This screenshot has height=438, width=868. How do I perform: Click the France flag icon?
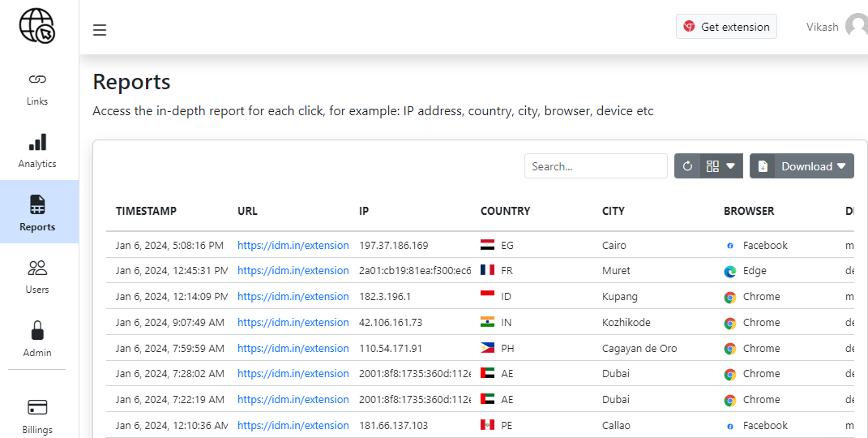click(x=487, y=269)
